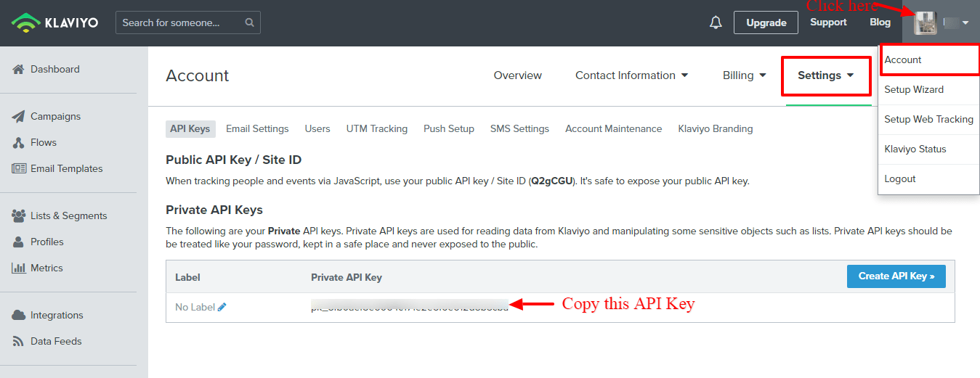Screen dimensions: 980x378
Task: Open the Settings dropdown
Action: [x=826, y=75]
